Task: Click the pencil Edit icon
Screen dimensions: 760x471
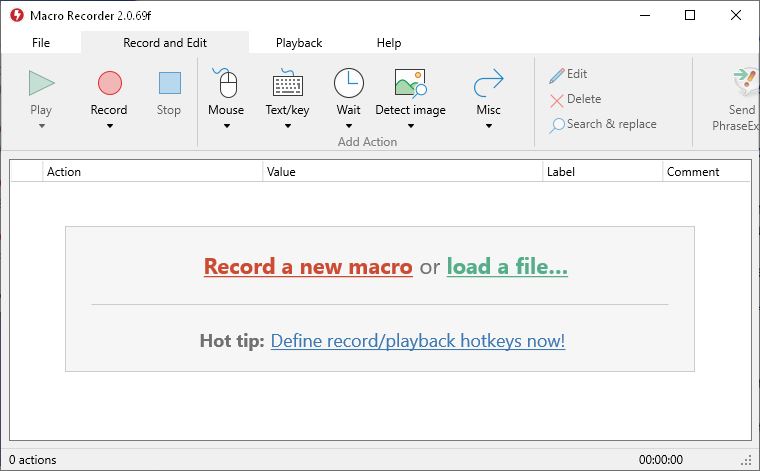Action: 556,75
